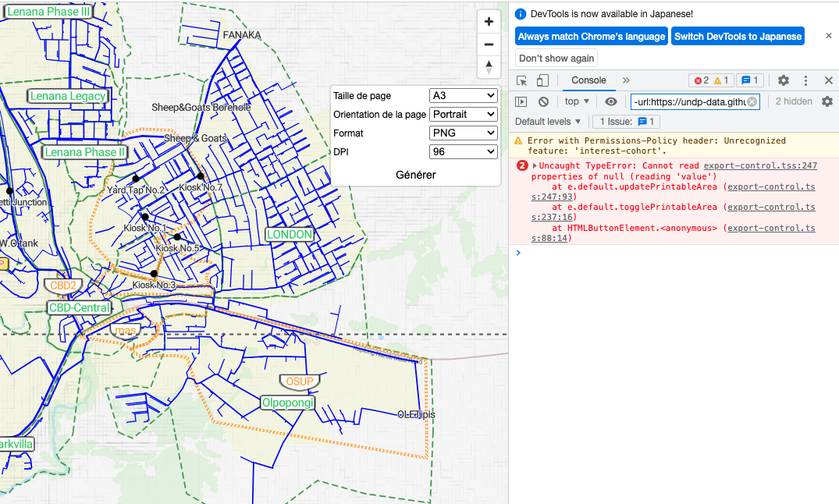
Task: Show more DevTools tabs chevron
Action: coord(626,80)
